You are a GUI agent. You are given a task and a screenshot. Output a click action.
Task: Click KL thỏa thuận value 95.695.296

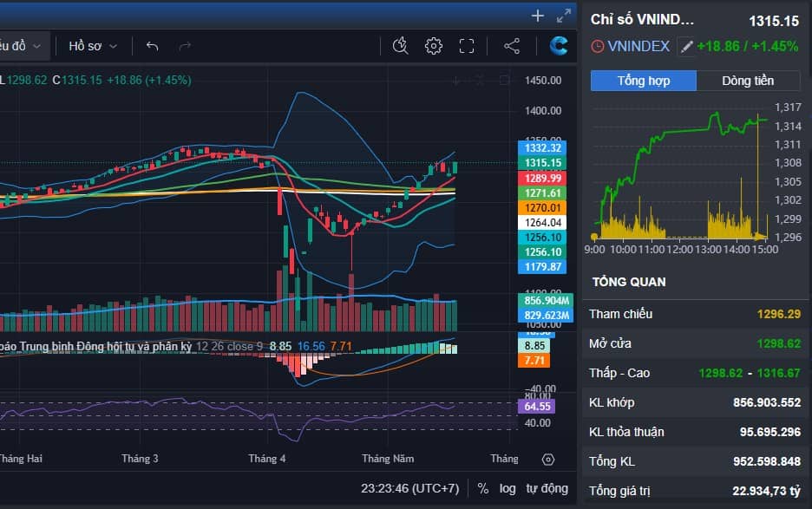[x=770, y=432]
